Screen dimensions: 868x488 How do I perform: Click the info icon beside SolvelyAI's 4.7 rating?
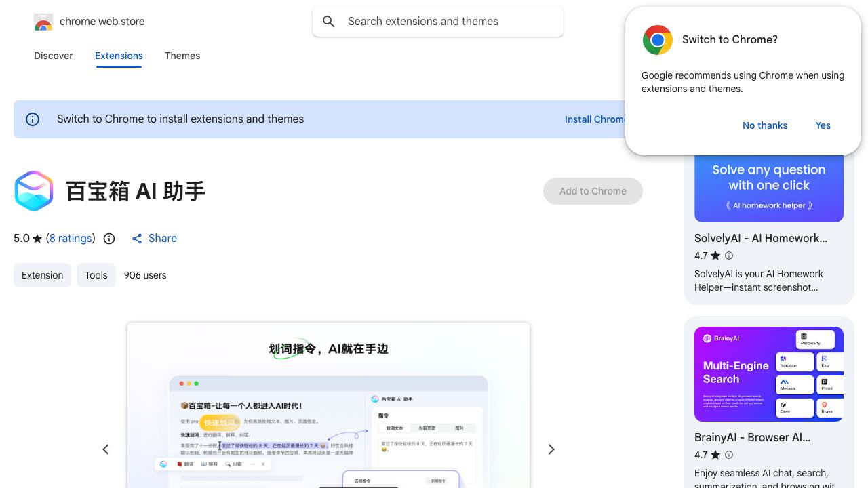729,256
